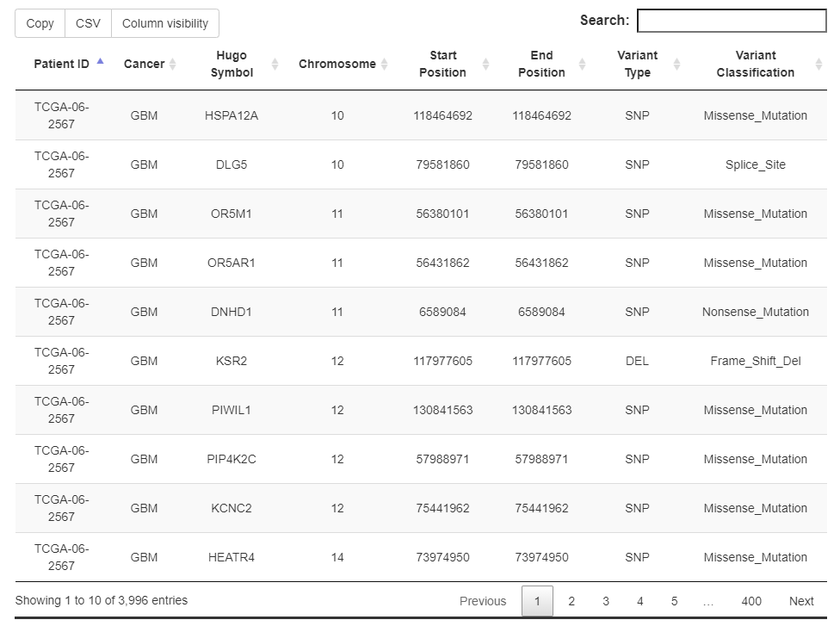Viewport: 840px width, 626px height.
Task: Go to page 2 of results
Action: point(571,601)
